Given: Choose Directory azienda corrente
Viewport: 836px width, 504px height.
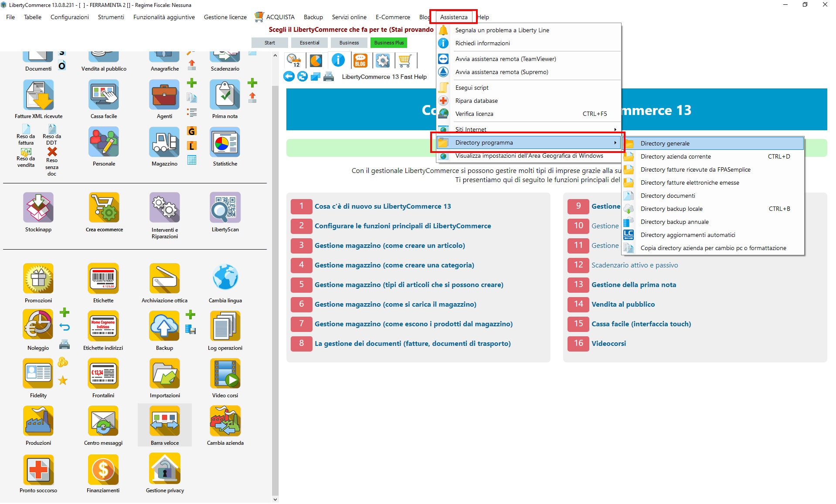Looking at the screenshot, I should coord(713,156).
